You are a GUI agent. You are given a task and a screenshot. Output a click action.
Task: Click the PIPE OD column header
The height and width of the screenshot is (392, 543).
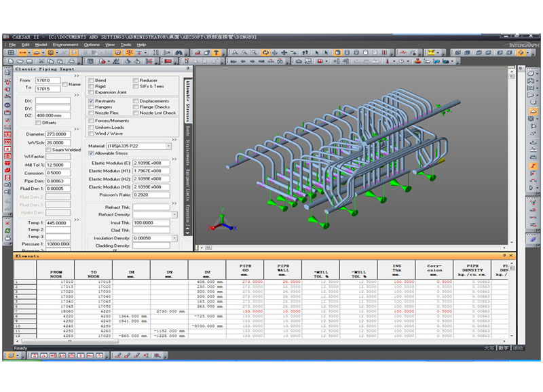click(x=246, y=271)
